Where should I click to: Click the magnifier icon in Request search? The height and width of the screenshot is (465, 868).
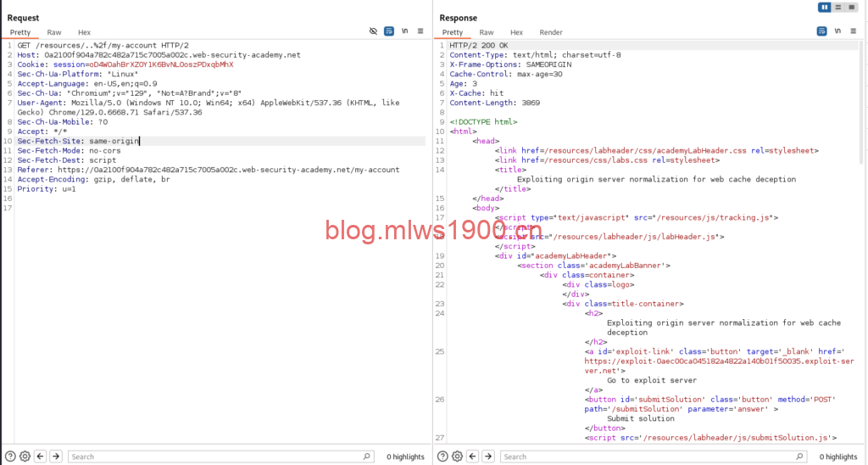pos(366,457)
